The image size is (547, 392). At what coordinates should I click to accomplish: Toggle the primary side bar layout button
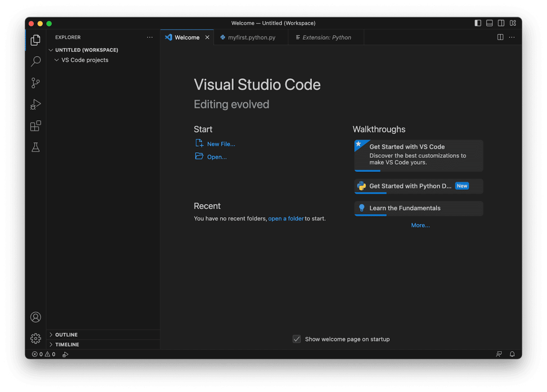[478, 23]
